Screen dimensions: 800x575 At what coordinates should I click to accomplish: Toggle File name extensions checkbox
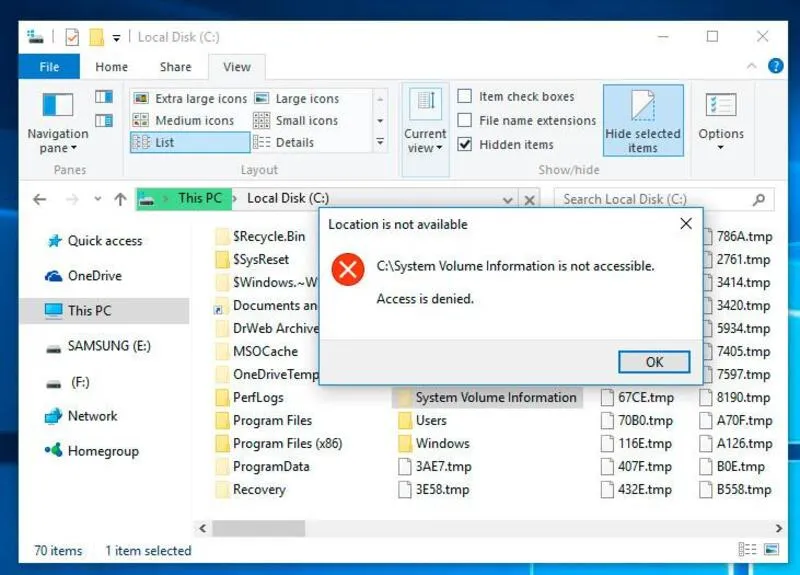[465, 120]
